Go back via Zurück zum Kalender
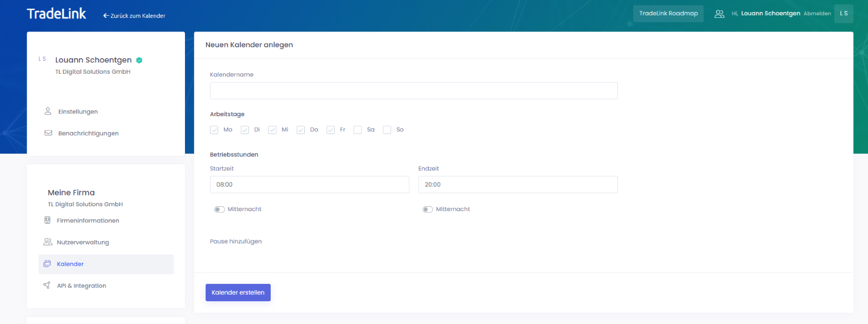The width and height of the screenshot is (868, 324). click(x=135, y=16)
